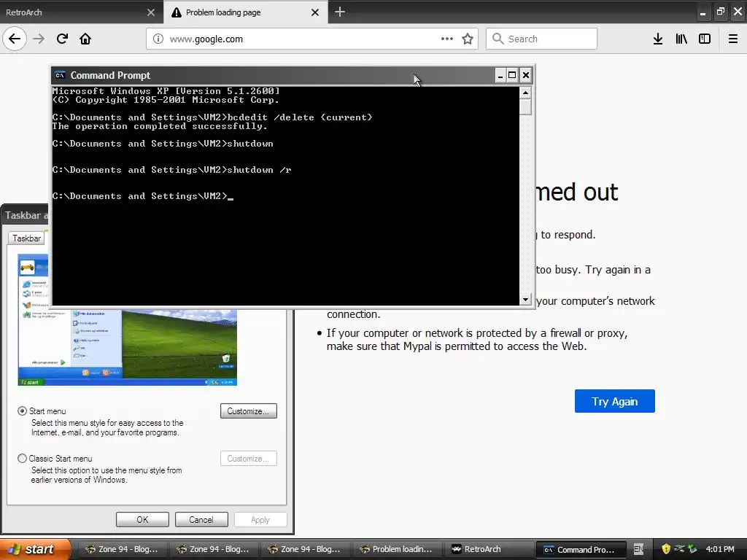Viewport: 747px width, 560px height.
Task: Open the browser home page icon
Action: pos(85,39)
